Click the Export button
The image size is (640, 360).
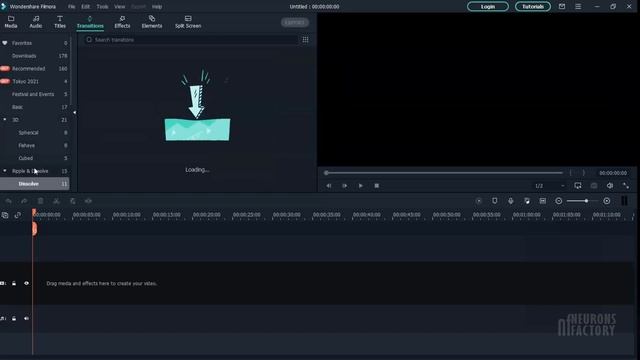[294, 22]
